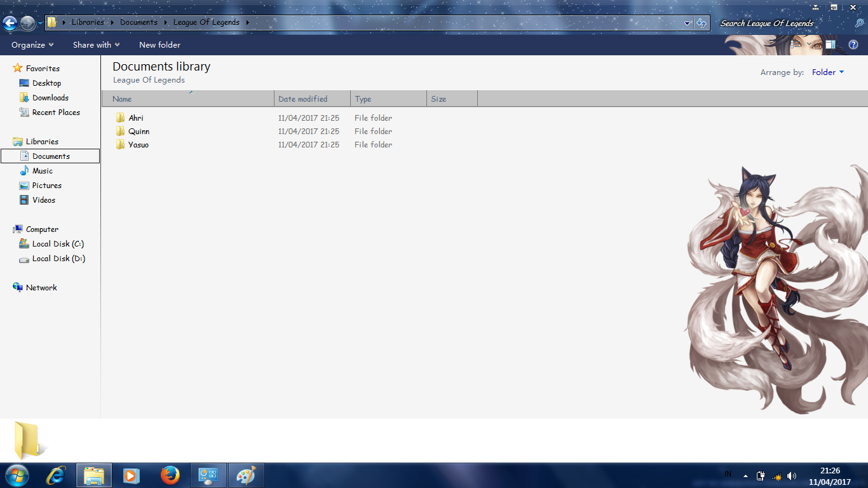Open the view options dropdown arrow
The width and height of the screenshot is (868, 488).
[808, 44]
